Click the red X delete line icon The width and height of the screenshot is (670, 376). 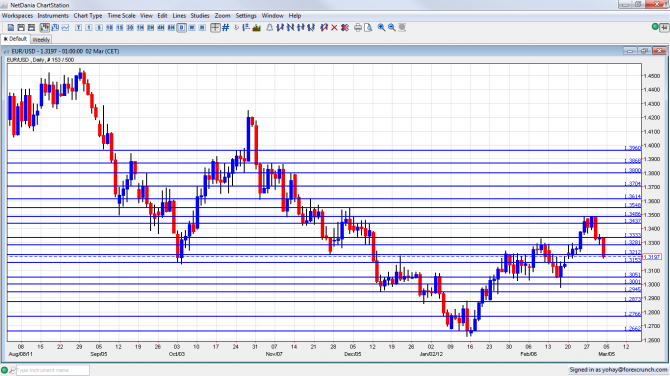[x=334, y=28]
